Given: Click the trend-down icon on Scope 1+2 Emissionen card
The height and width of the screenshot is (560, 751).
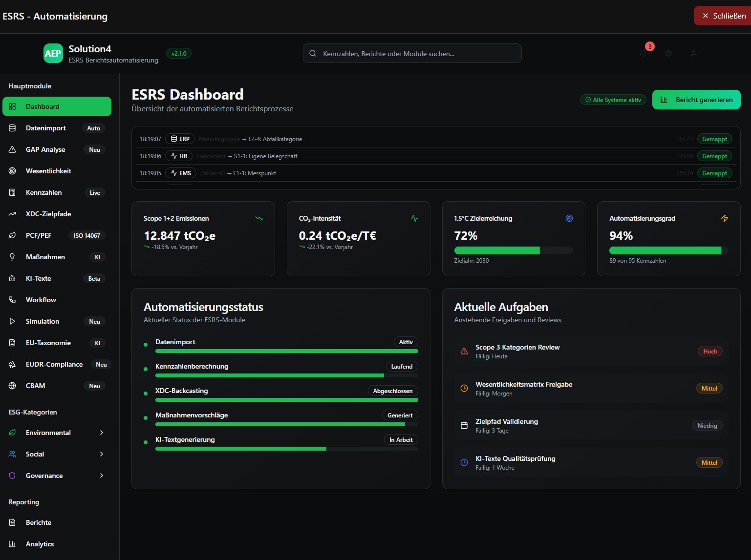Looking at the screenshot, I should point(259,218).
